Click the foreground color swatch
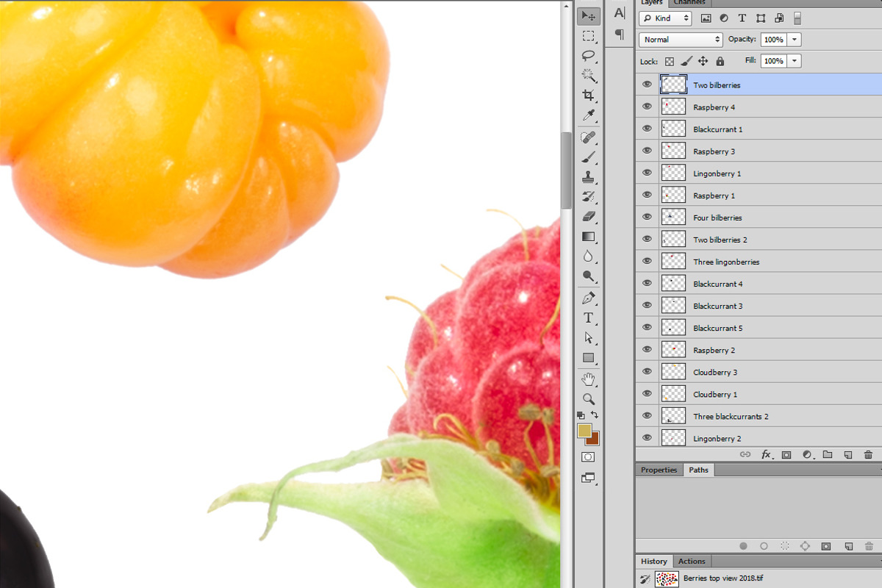Screen dimensions: 882x588 584,431
